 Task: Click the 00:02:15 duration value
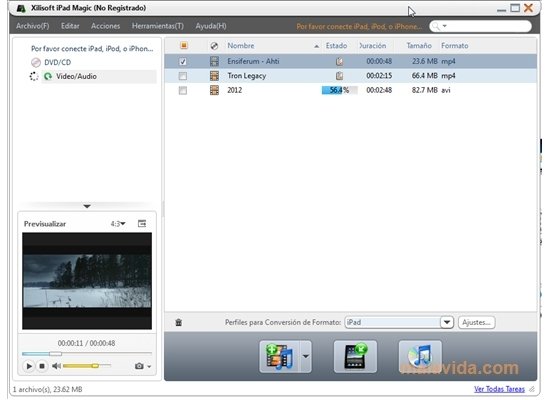(379, 76)
